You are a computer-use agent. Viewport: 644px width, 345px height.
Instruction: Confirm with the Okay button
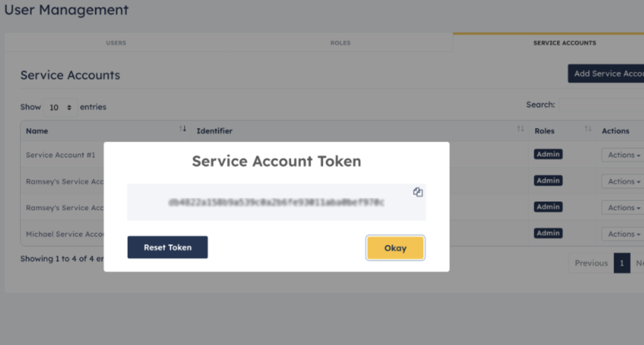[395, 248]
